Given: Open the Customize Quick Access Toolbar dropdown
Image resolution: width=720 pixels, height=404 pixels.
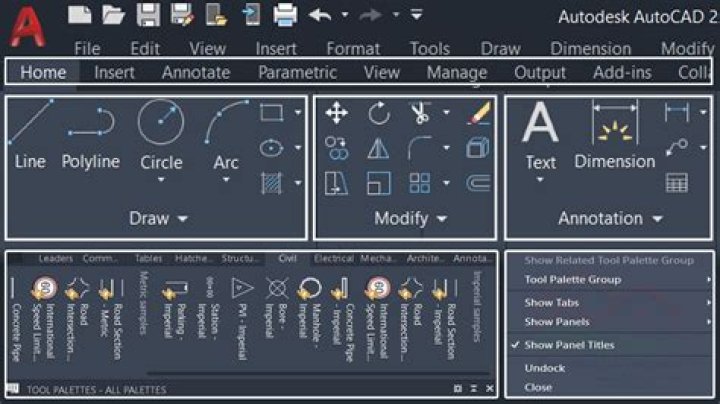Looking at the screenshot, I should [416, 15].
